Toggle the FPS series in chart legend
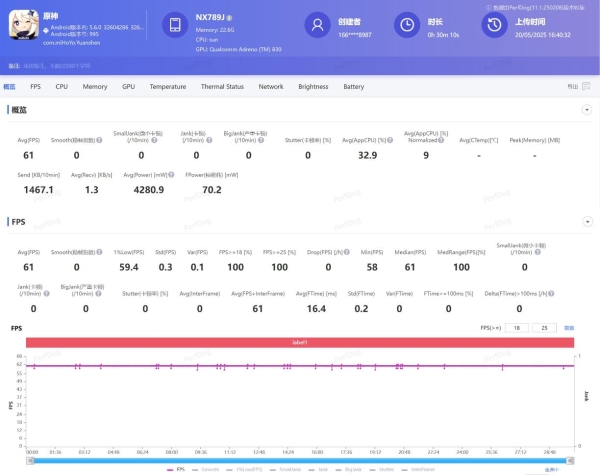The height and width of the screenshot is (475, 600). 176,468
